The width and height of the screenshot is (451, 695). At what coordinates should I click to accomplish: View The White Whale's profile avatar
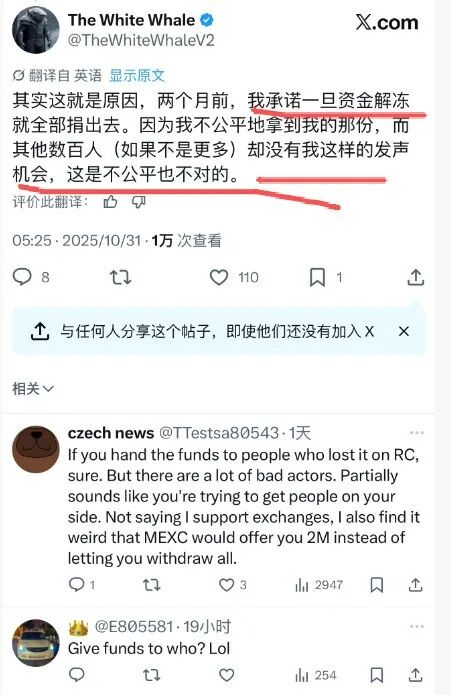(x=35, y=30)
